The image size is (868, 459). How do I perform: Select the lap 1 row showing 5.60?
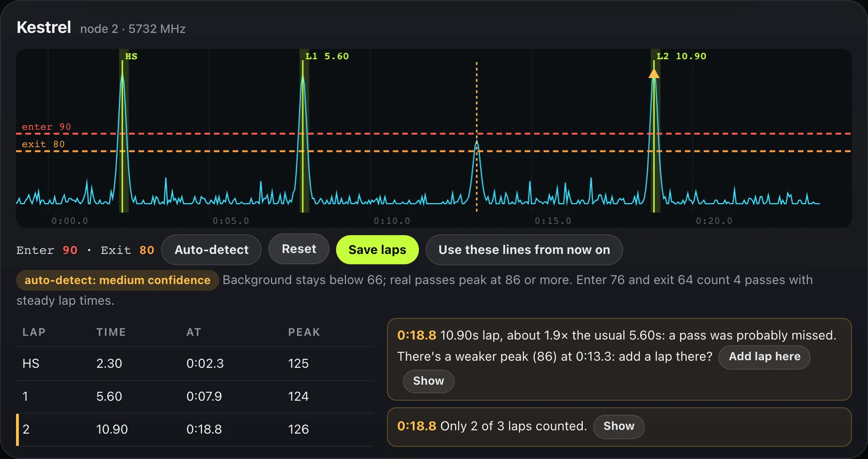[x=195, y=396]
